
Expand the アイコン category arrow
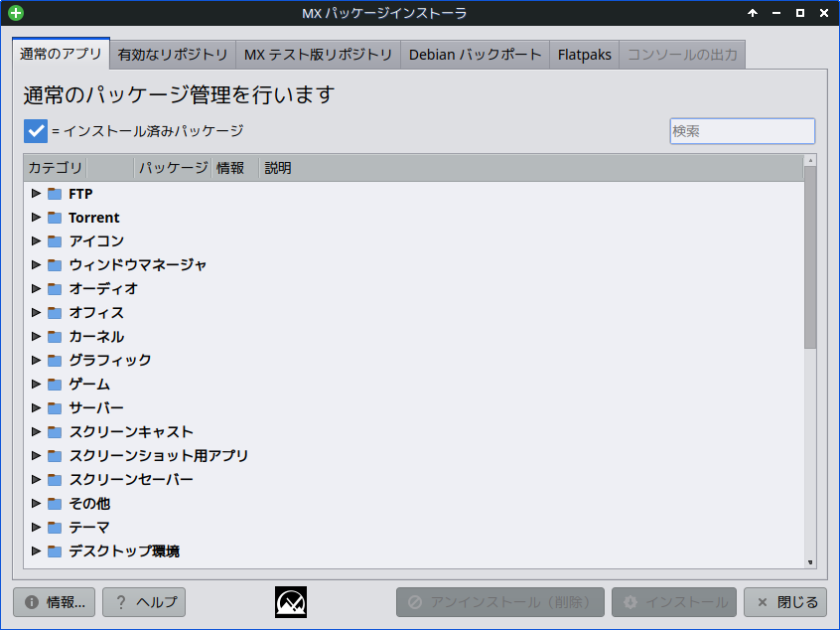36,240
